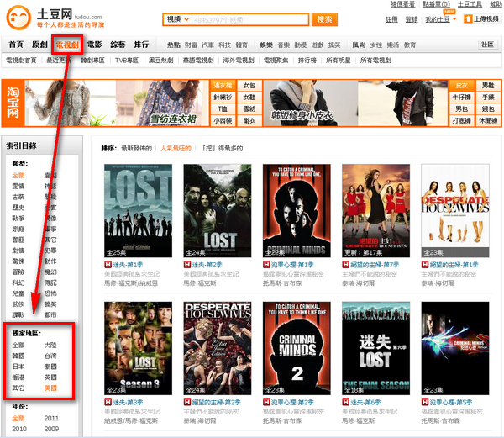Click HD icon beside 犯罪心理-第1季

coord(266,265)
